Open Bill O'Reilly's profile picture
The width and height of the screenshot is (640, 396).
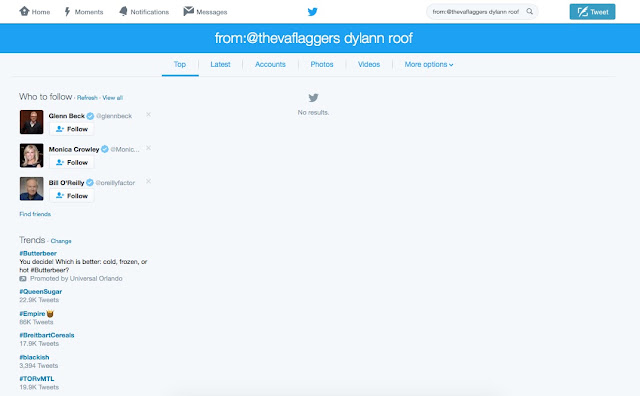click(31, 189)
